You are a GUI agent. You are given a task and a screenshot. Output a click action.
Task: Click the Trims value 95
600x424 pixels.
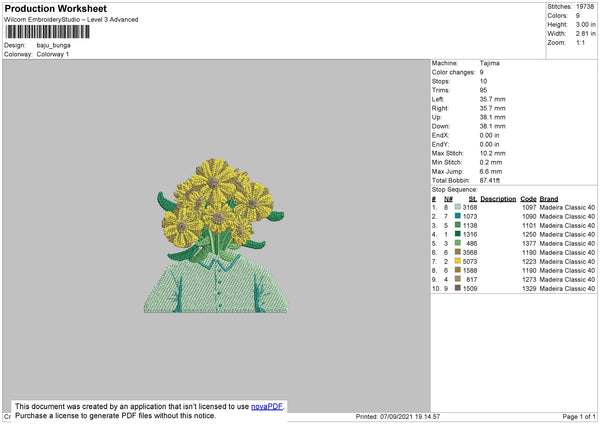click(483, 90)
